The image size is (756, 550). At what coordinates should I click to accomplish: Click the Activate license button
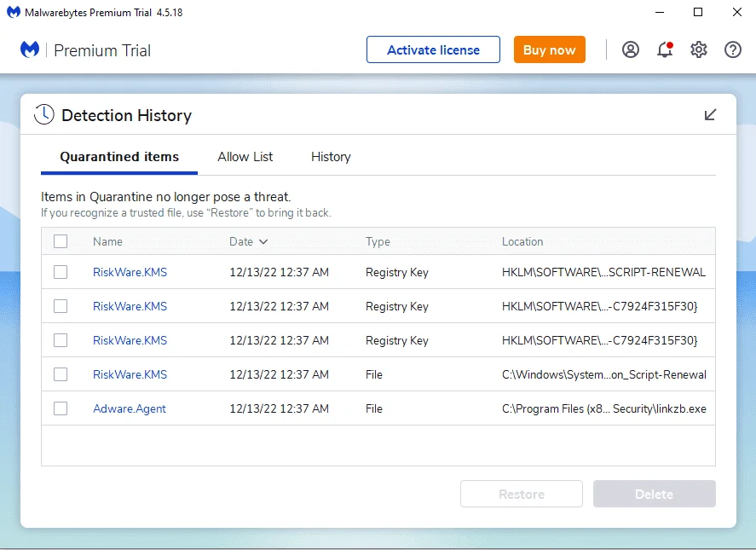point(433,49)
